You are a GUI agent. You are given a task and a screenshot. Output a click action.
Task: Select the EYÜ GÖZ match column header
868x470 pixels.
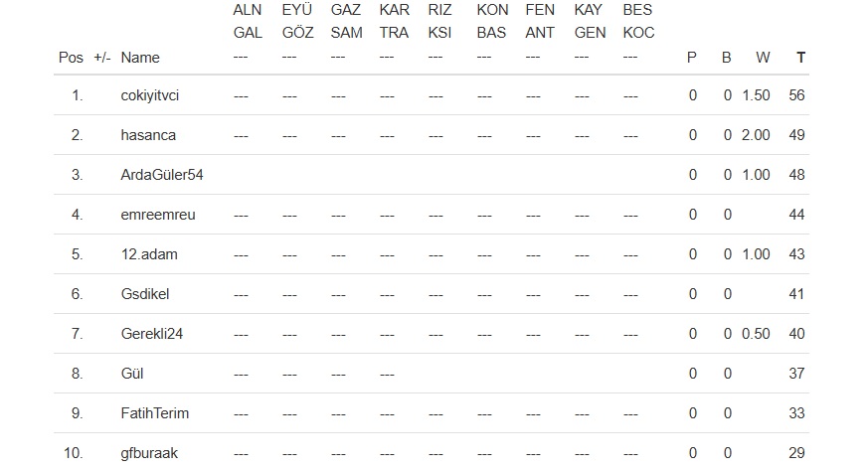point(297,22)
